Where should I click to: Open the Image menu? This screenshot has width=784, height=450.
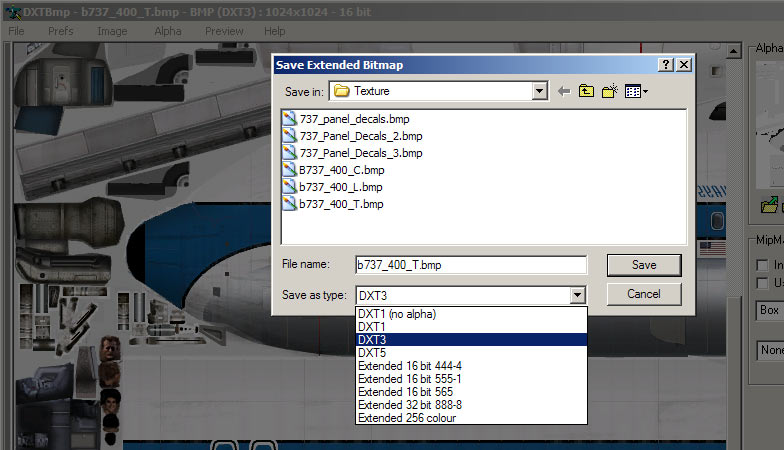click(112, 31)
